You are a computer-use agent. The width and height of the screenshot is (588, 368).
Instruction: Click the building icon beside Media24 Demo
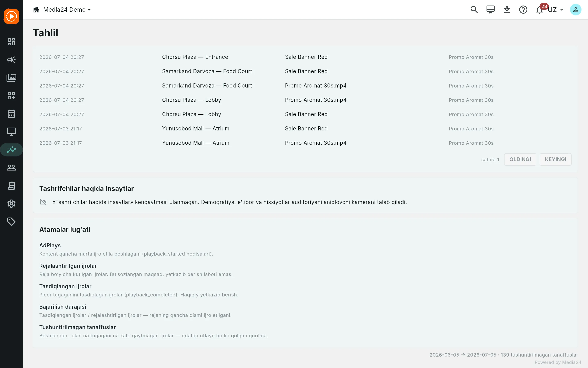click(37, 10)
